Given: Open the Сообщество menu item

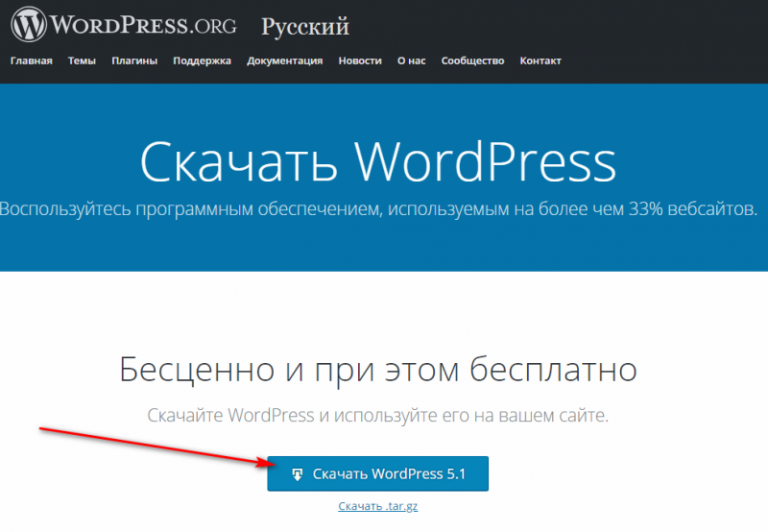Looking at the screenshot, I should coord(472,60).
